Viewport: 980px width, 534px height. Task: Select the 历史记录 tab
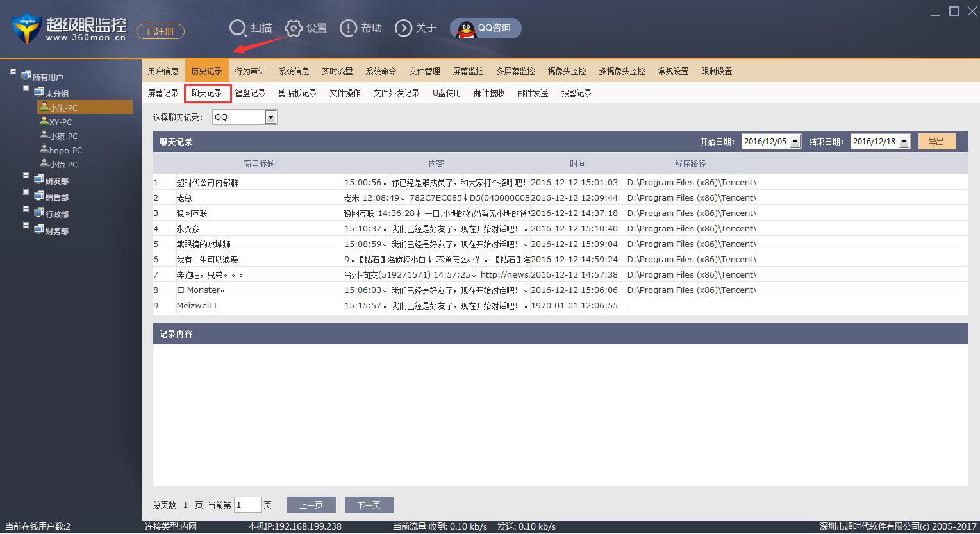click(206, 71)
